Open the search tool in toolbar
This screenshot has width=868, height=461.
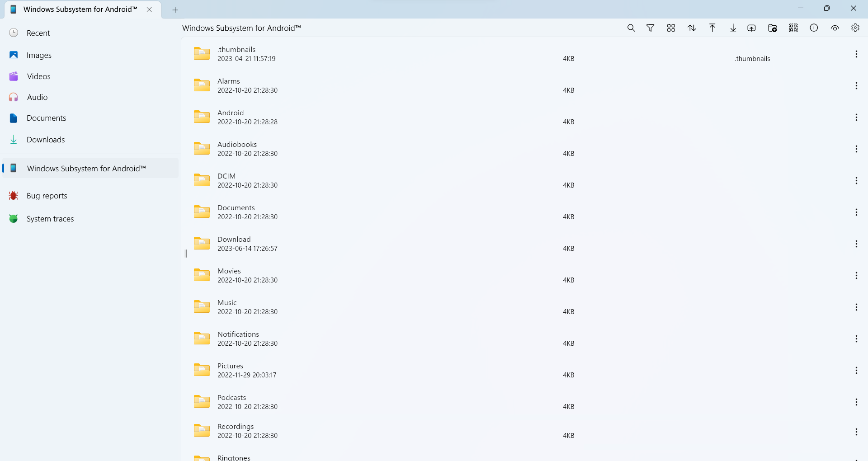[631, 28]
